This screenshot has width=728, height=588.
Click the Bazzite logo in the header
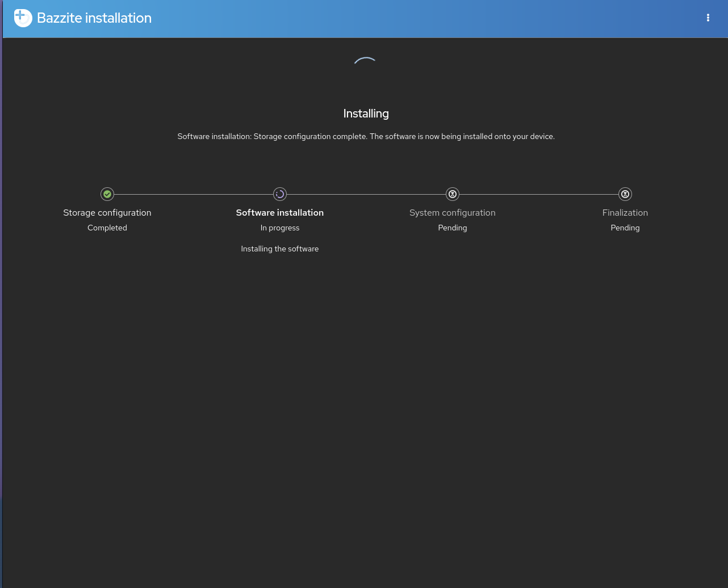[23, 18]
